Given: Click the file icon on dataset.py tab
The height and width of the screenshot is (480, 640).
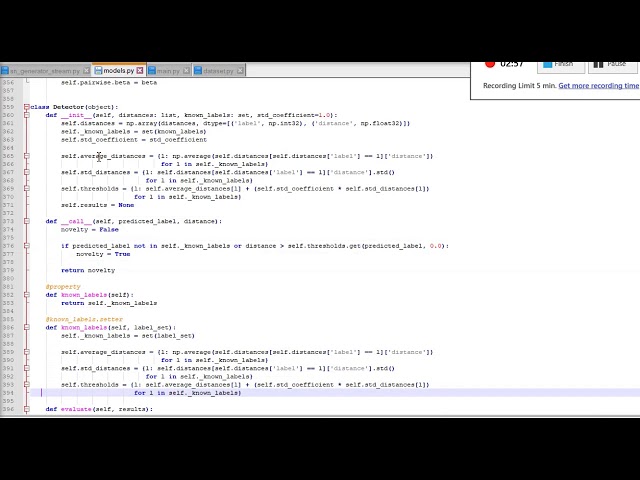Looking at the screenshot, I should [x=198, y=71].
